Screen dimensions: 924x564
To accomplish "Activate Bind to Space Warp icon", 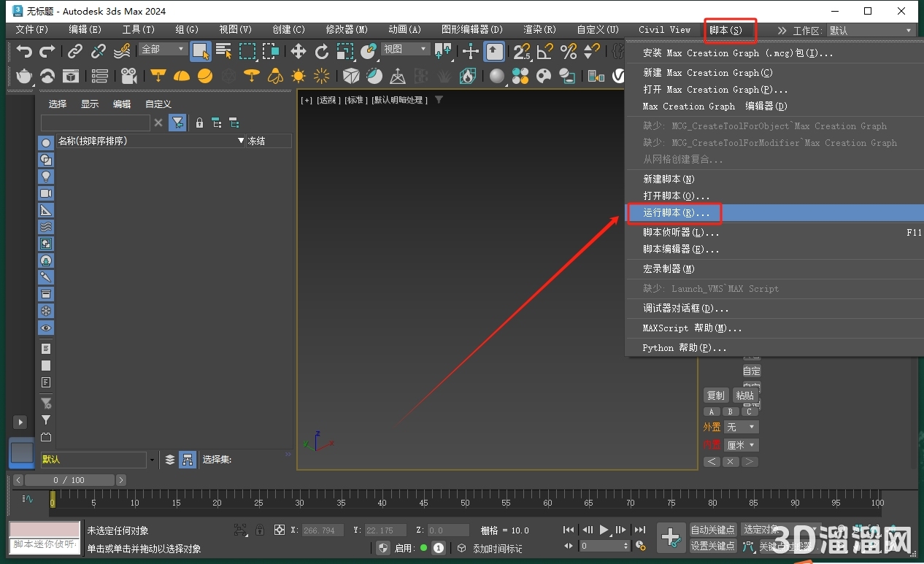I will [x=122, y=51].
